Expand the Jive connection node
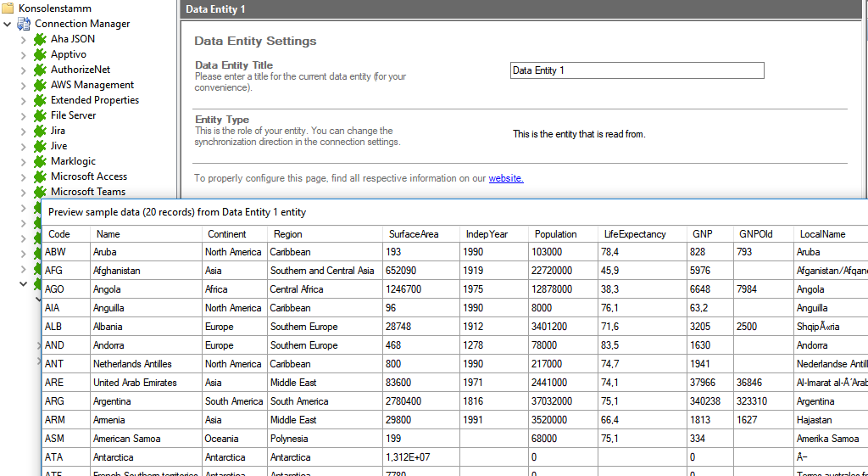Image resolution: width=868 pixels, height=476 pixels. (x=23, y=146)
